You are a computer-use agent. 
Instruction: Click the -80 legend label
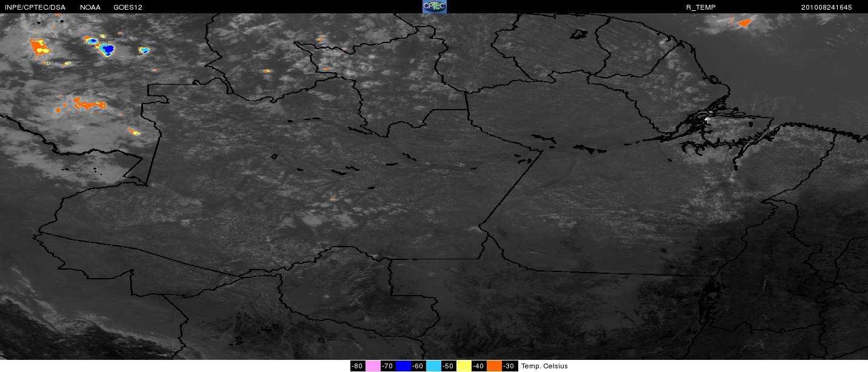click(358, 366)
